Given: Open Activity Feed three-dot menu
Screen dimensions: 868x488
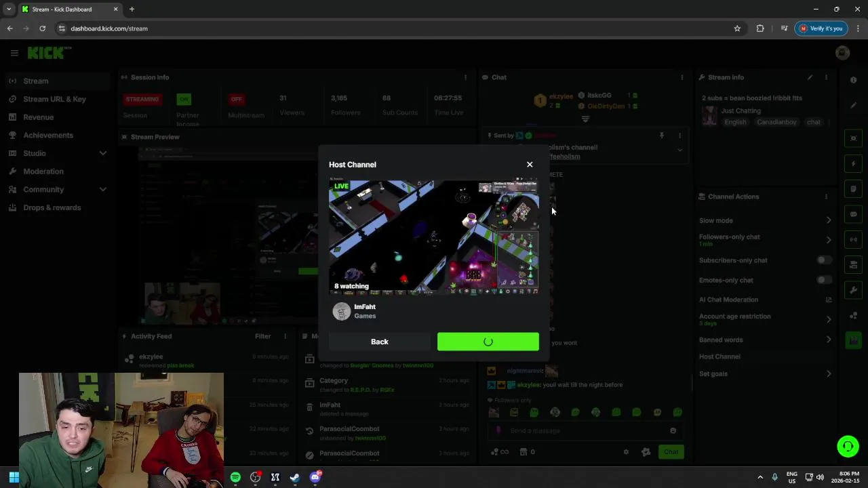Looking at the screenshot, I should tap(285, 336).
